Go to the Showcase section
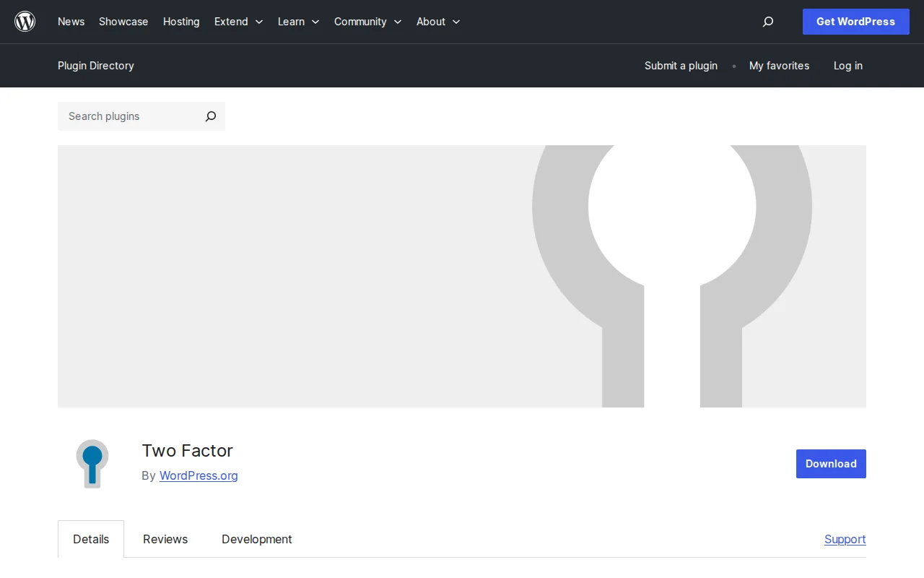Viewport: 924px width, 578px height. [x=123, y=22]
